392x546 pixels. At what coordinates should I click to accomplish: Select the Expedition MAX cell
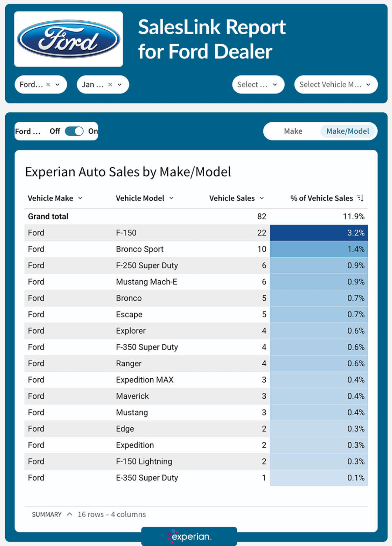point(145,380)
